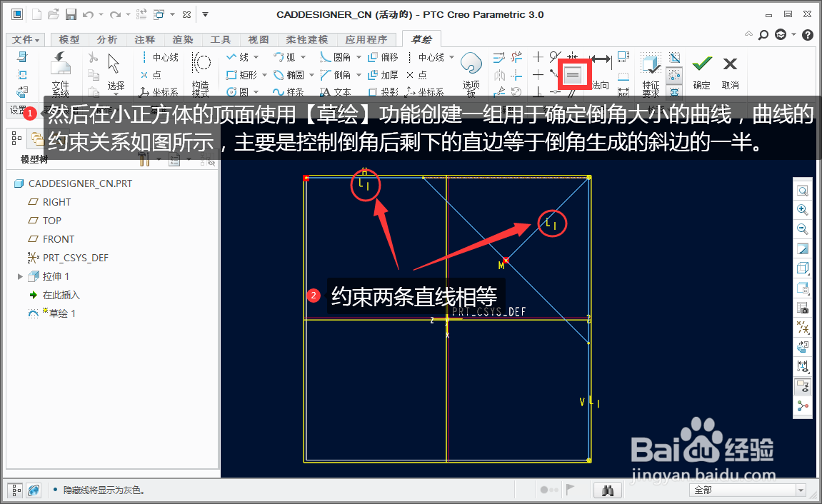This screenshot has width=822, height=504.
Task: Click the Undo arrow icon
Action: pos(88,15)
